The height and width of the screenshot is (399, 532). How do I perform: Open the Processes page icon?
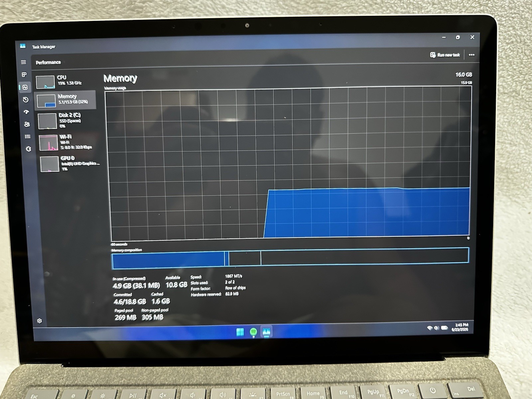point(24,75)
